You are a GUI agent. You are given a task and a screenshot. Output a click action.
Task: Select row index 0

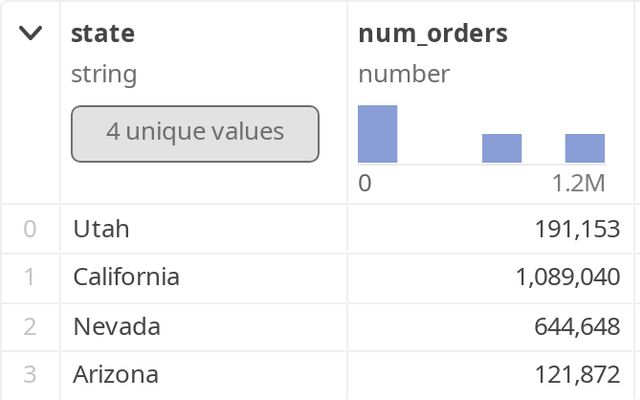(x=30, y=229)
